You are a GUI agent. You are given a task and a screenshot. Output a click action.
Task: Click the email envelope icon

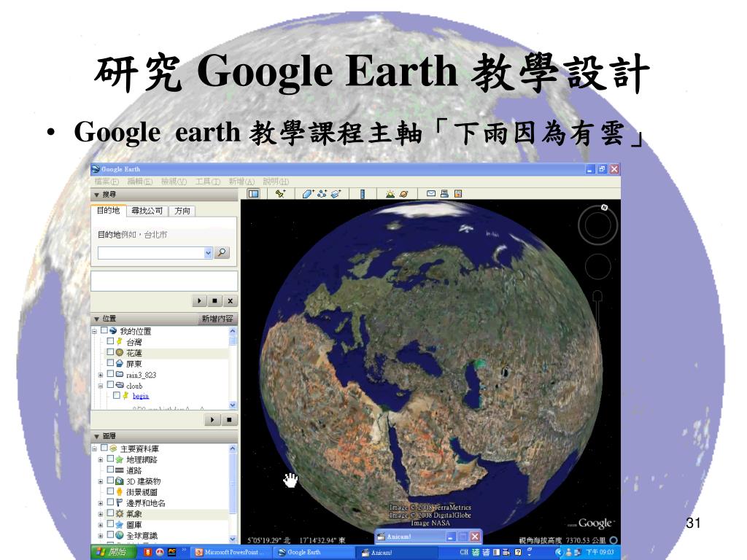[431, 193]
